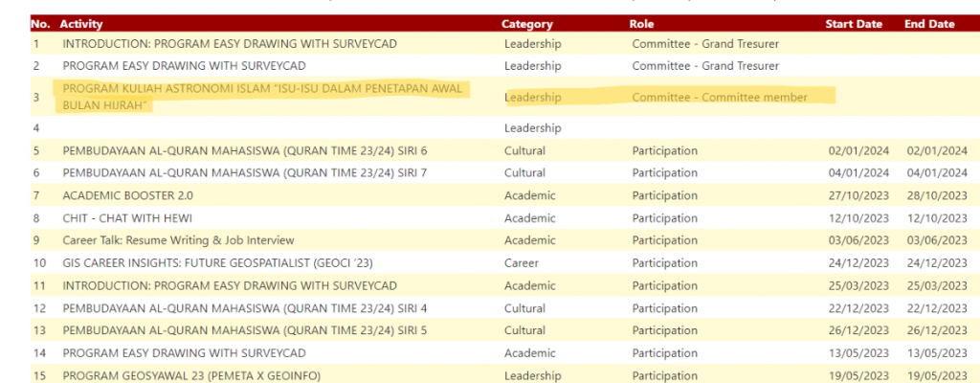This screenshot has height=383, width=980.
Task: Select Career Talk: Resume Writing activity
Action: point(178,240)
